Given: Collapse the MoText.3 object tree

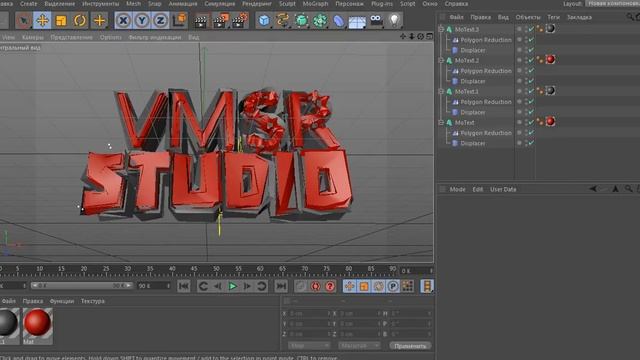Looking at the screenshot, I should tap(441, 29).
